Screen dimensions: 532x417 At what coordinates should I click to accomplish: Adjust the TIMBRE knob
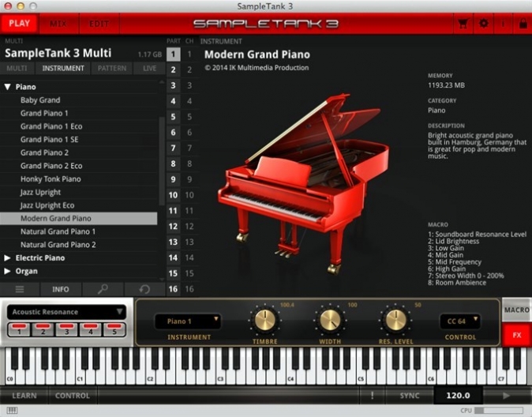[265, 320]
